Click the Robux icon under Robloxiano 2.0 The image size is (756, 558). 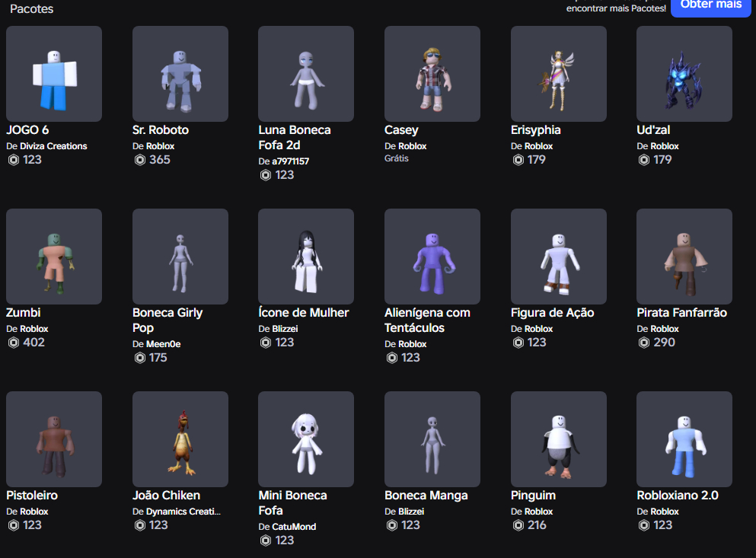coord(644,525)
